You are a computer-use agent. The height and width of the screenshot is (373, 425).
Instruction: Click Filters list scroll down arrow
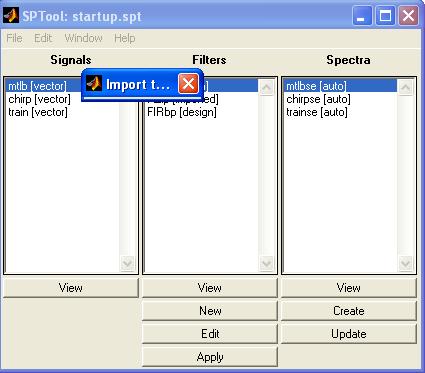coord(267,263)
